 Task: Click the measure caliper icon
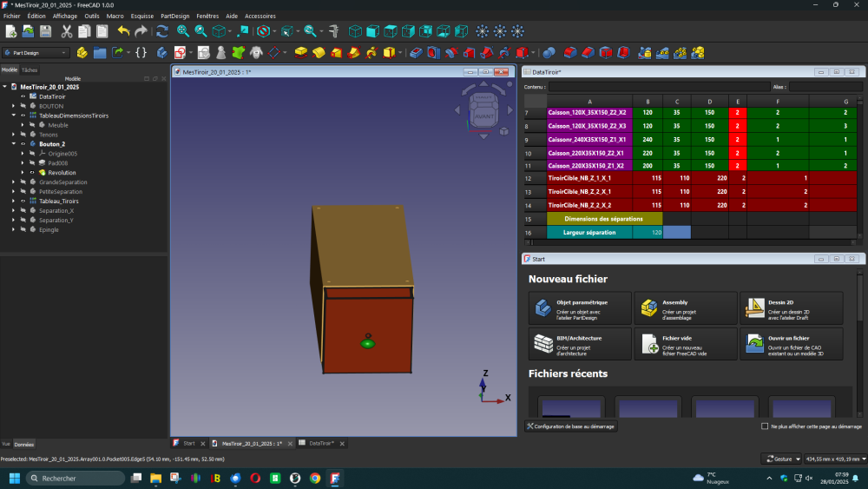(334, 31)
